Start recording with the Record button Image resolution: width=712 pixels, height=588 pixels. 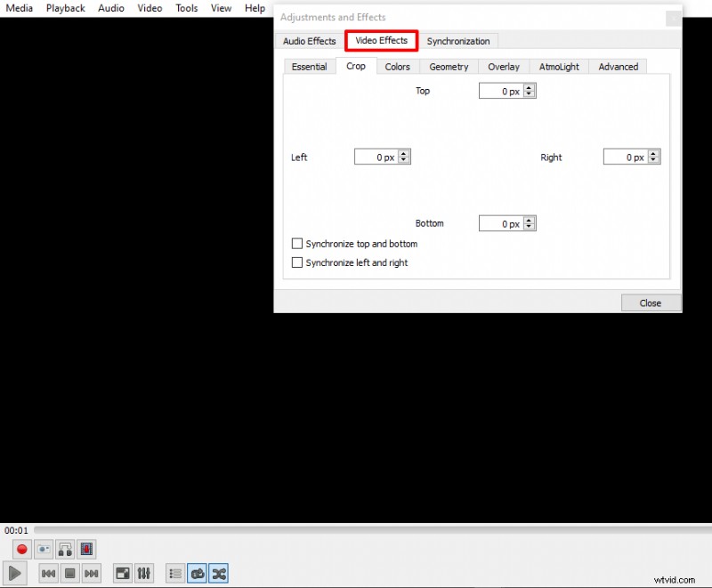click(20, 549)
